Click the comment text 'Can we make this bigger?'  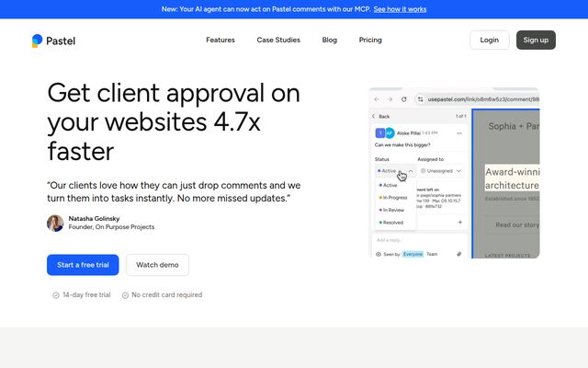tap(402, 145)
